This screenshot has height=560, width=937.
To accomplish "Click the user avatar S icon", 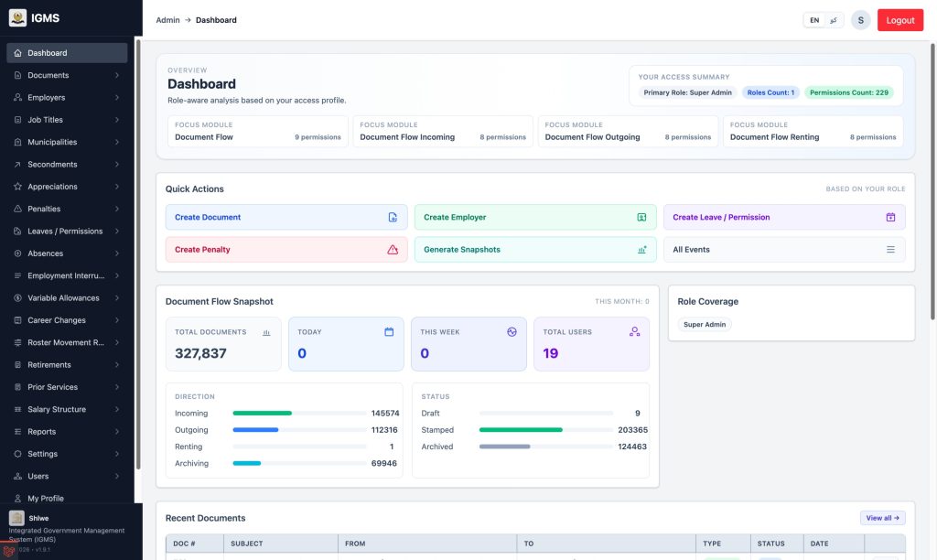I will tap(860, 20).
